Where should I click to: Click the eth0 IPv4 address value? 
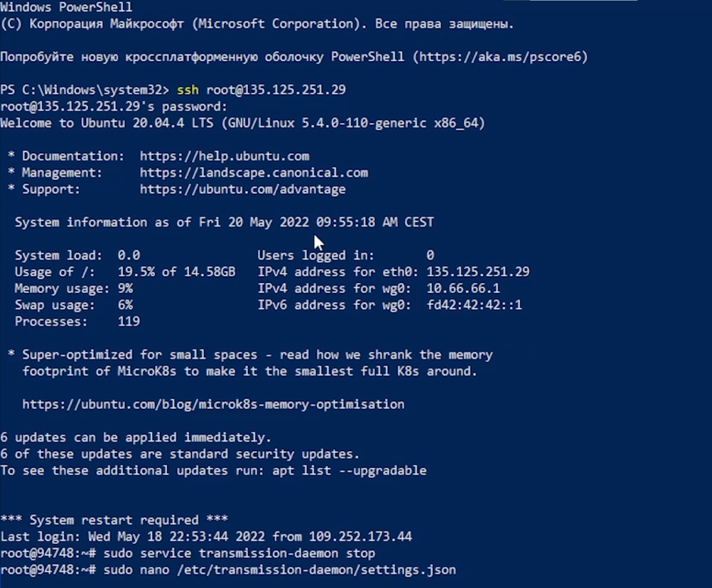click(x=478, y=272)
